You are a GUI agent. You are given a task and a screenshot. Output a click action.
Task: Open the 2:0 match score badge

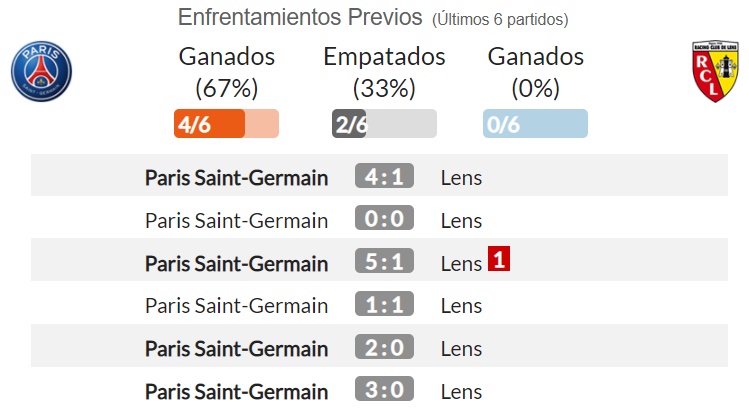pyautogui.click(x=384, y=347)
